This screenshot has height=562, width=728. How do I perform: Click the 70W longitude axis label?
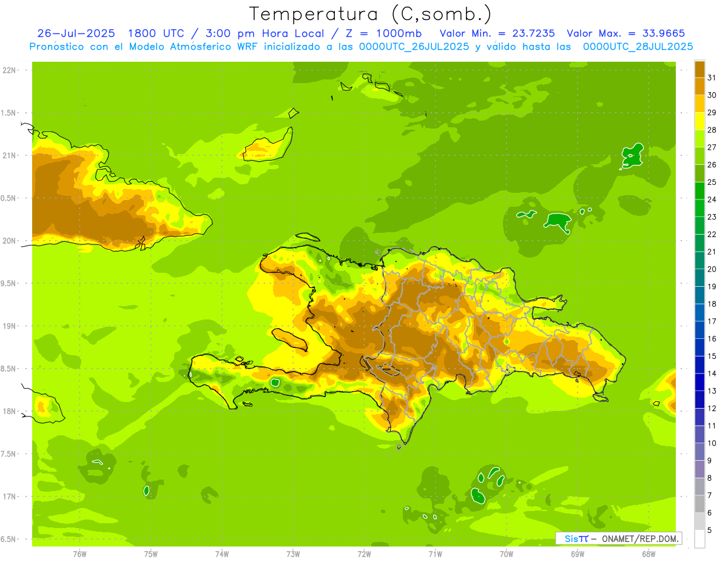tap(507, 554)
